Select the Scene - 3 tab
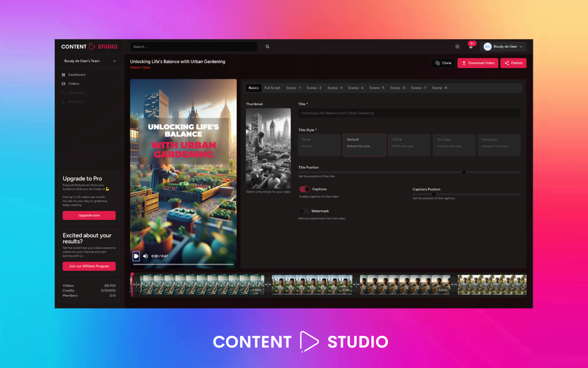The image size is (588, 368). tap(335, 88)
